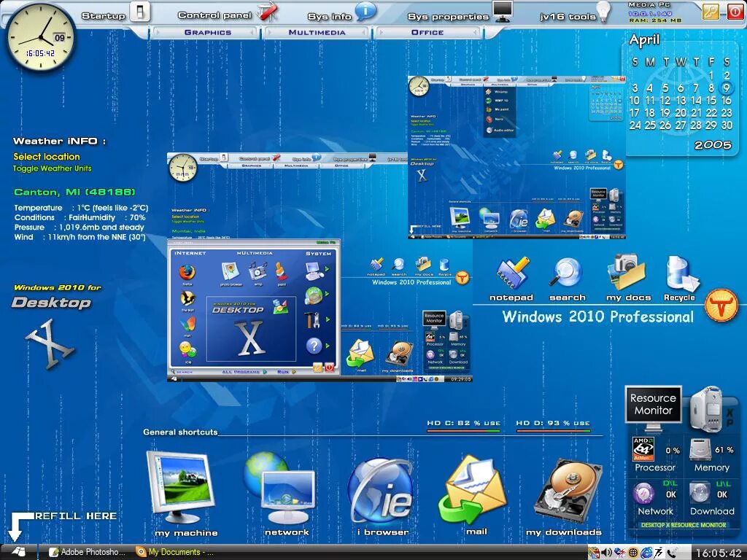Click the Memory chip icon
Image resolution: width=747 pixels, height=560 pixels.
tap(701, 449)
